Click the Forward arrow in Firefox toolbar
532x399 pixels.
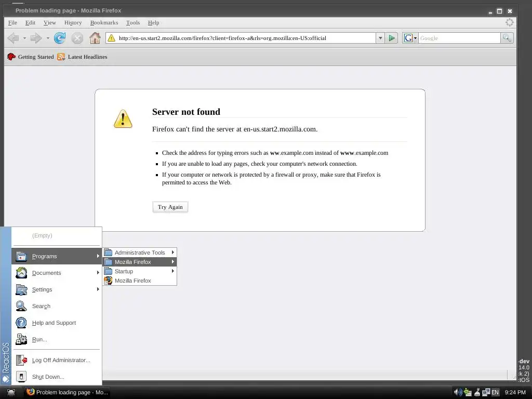36,38
